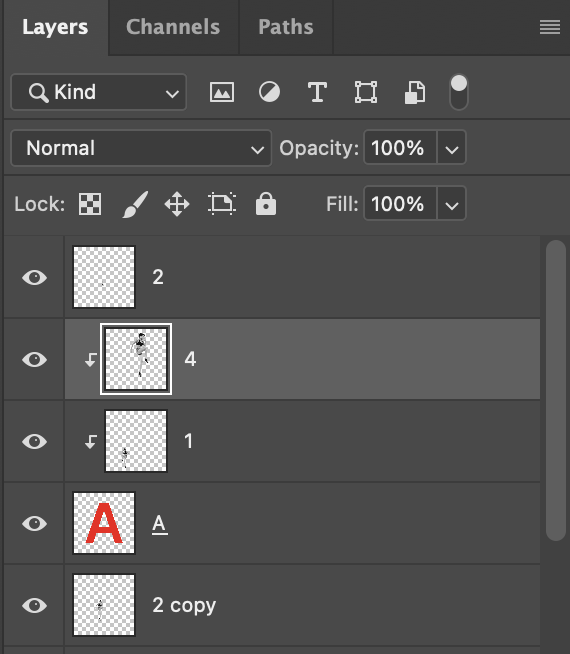The width and height of the screenshot is (570, 654).
Task: Filter for adjustment layers icon
Action: click(x=269, y=92)
